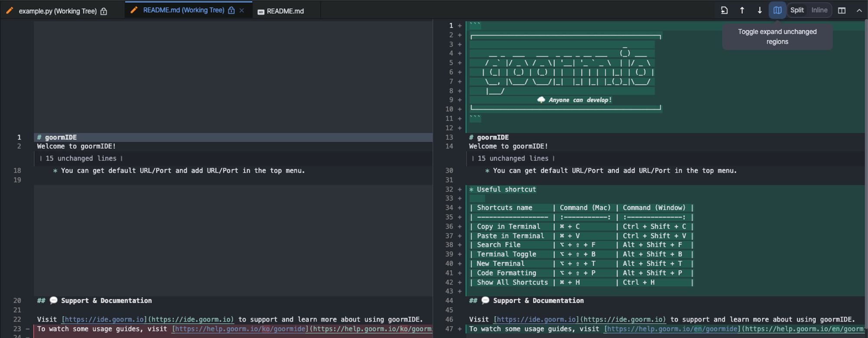Screen dimensions: 868x338
Task: Switch to the plain README.md tab
Action: click(285, 11)
